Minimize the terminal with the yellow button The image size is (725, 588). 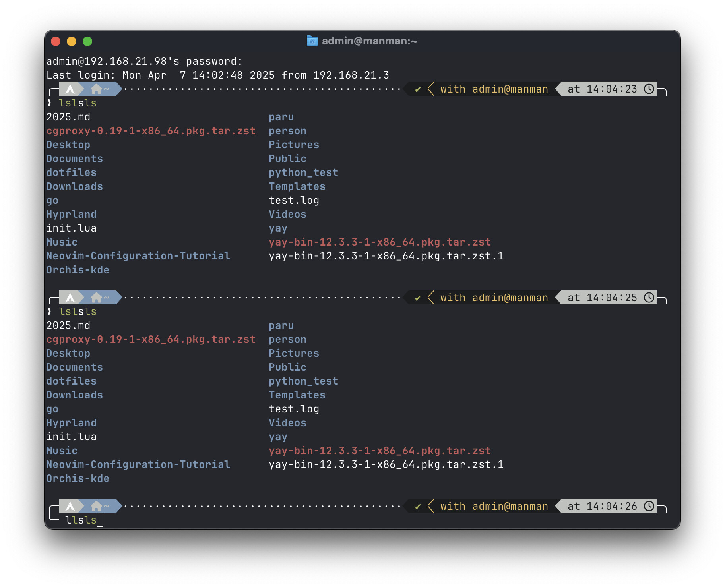72,41
